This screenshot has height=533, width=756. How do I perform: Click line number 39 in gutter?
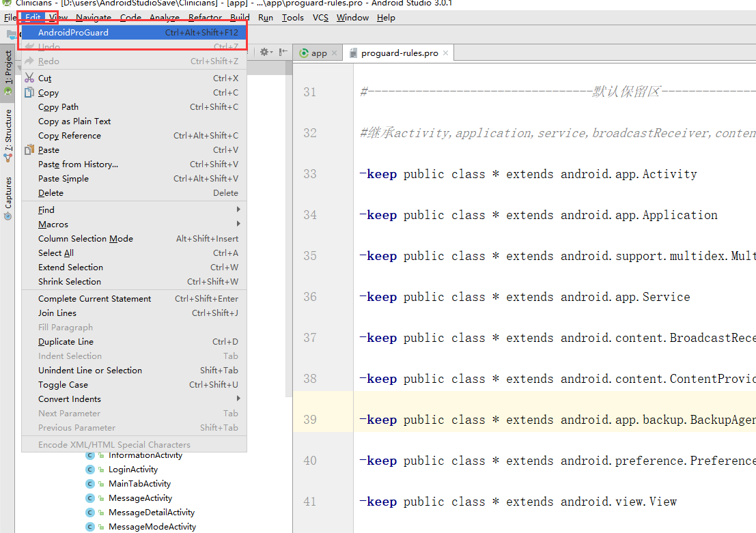(x=310, y=420)
